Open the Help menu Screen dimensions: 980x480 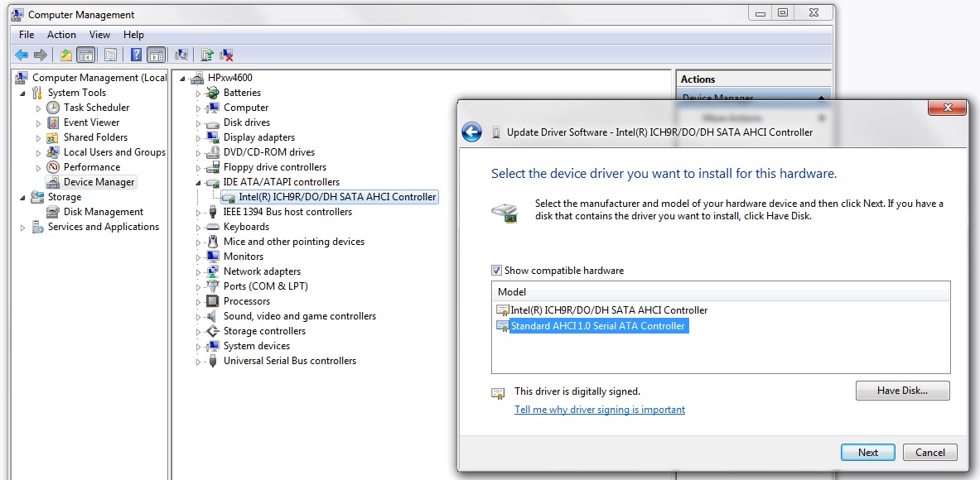[133, 34]
